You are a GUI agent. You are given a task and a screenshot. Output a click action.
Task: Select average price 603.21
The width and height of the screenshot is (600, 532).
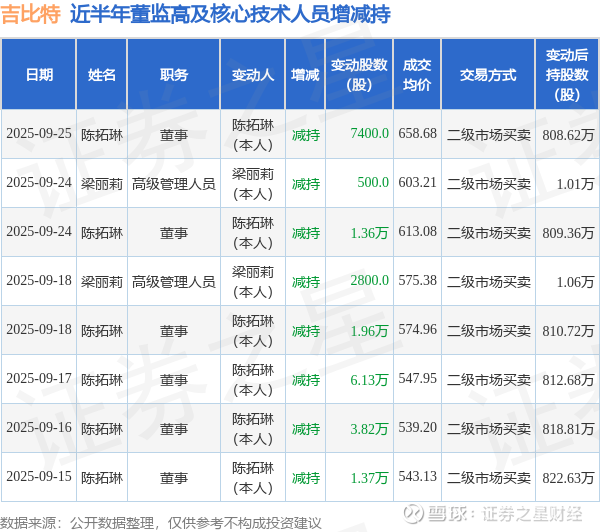click(x=417, y=183)
